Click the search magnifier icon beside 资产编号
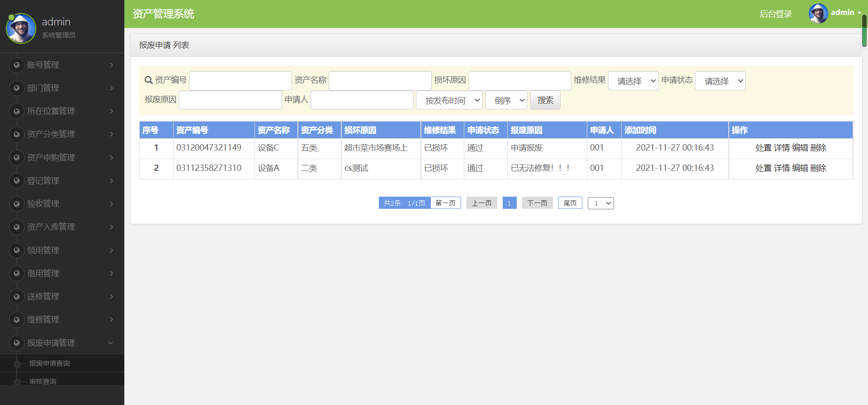Screen dimensions: 868x405 [x=148, y=80]
